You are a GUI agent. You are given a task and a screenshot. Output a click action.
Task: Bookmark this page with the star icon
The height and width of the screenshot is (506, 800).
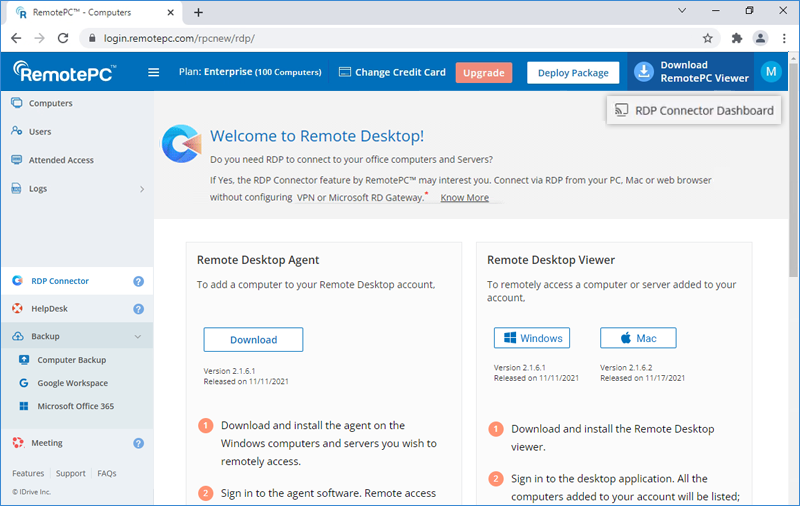pyautogui.click(x=707, y=38)
